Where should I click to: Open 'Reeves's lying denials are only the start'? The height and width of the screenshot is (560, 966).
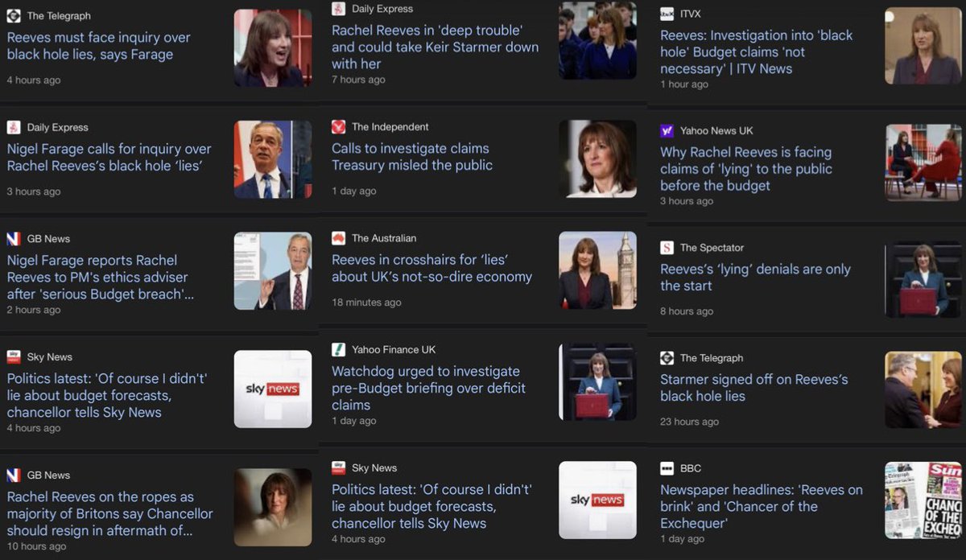coord(756,278)
